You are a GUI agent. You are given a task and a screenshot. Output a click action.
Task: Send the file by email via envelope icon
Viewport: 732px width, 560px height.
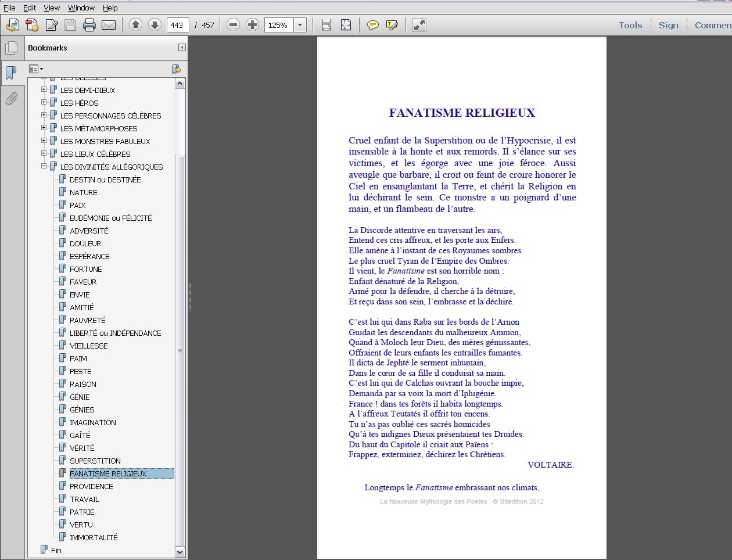(x=109, y=25)
